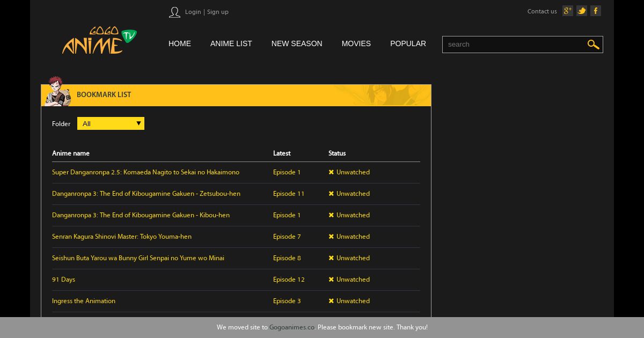Open Senran Kagura Shinovi Master title

(122, 237)
